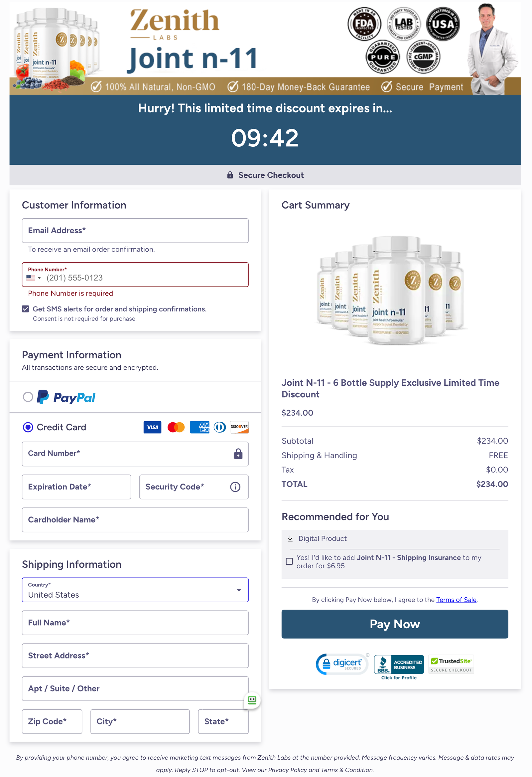This screenshot has height=777, width=532.
Task: Open the State selection field
Action: pyautogui.click(x=223, y=721)
